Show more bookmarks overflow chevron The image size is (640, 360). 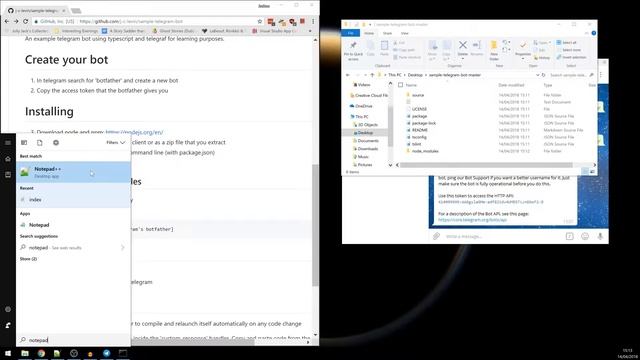click(310, 31)
